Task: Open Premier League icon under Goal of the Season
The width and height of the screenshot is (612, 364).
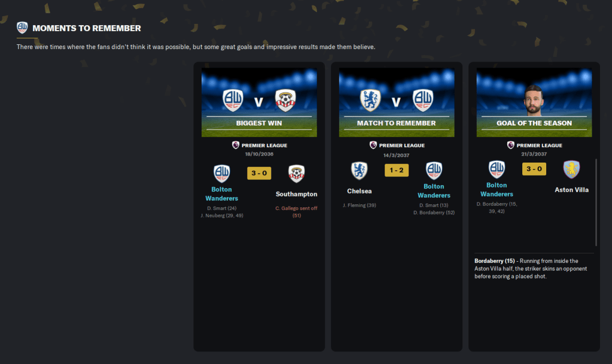Action: click(510, 145)
